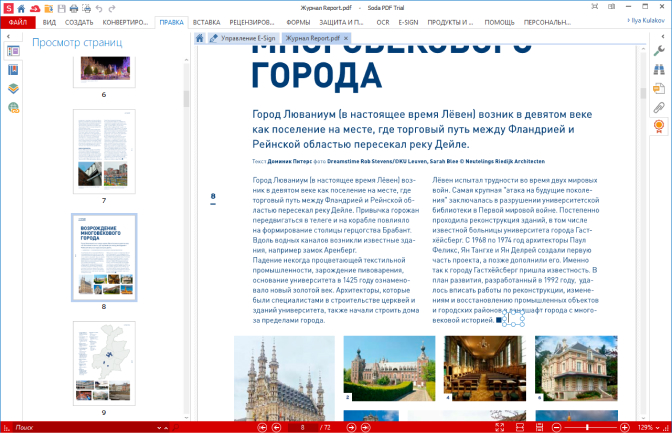
Task: Open the ЗАЩИТА И П... ribbon tab
Action: (x=341, y=22)
